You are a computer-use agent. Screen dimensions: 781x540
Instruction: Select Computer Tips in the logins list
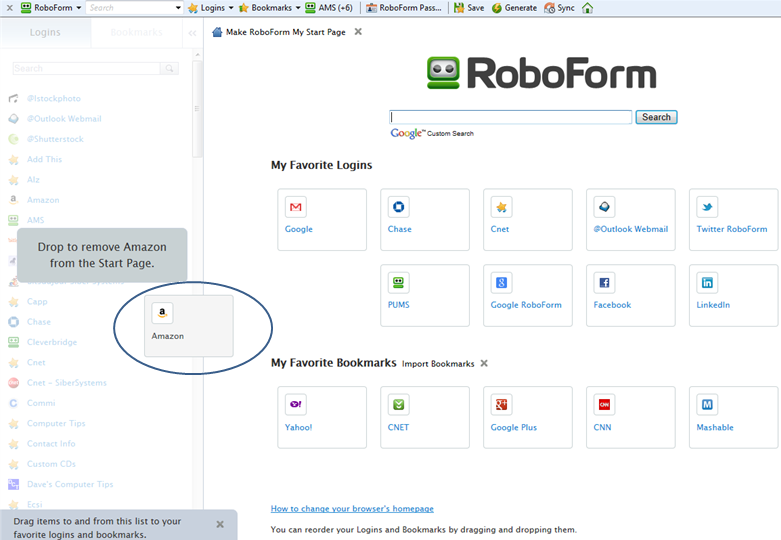tap(56, 423)
